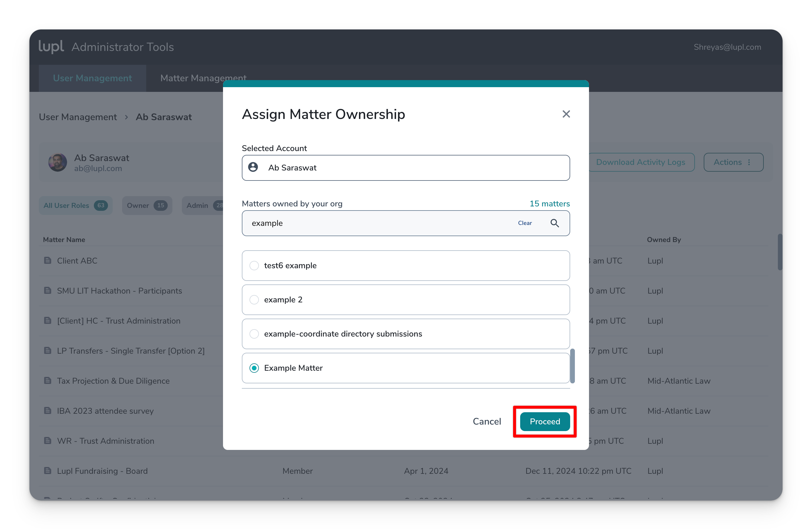The image size is (812, 530).
Task: Click the account person icon
Action: 253,167
